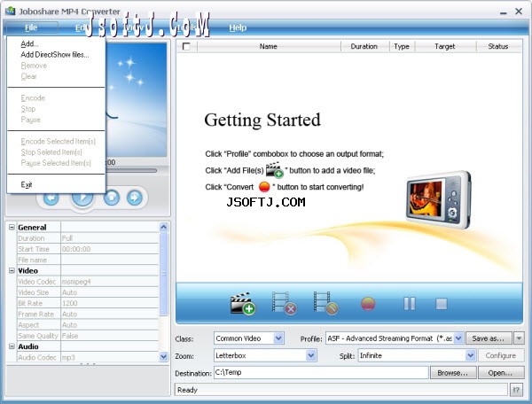This screenshot has height=404, width=532.
Task: Open the Zoom Letterbox dropdown
Action: (x=311, y=355)
